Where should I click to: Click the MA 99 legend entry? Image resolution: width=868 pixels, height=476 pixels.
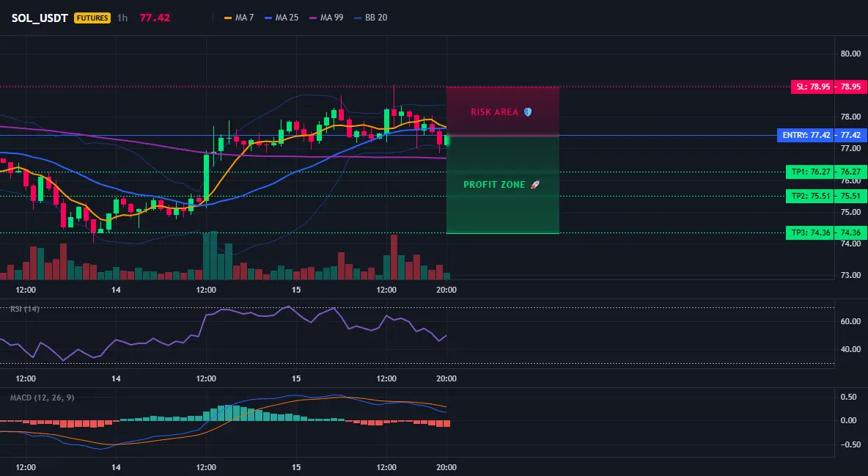[326, 18]
